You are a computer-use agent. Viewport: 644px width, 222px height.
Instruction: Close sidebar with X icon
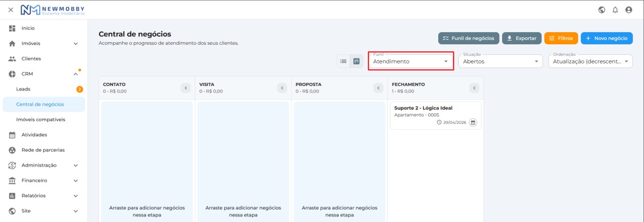[11, 10]
